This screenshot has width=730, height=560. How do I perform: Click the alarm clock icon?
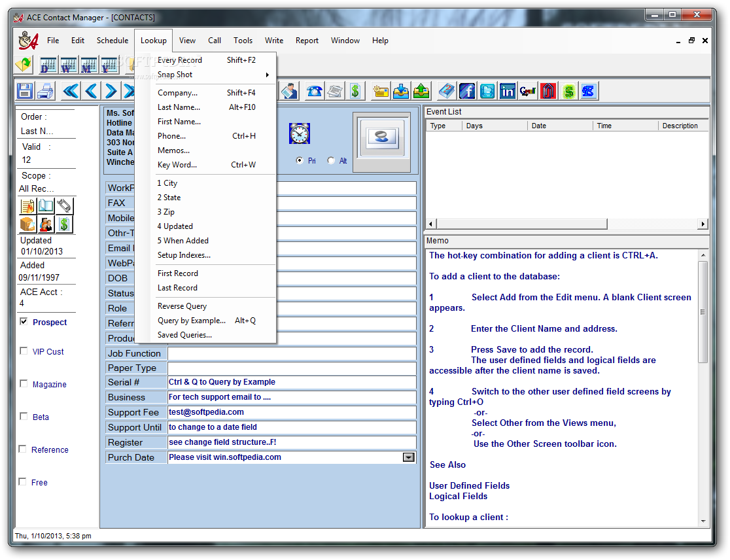tap(300, 133)
